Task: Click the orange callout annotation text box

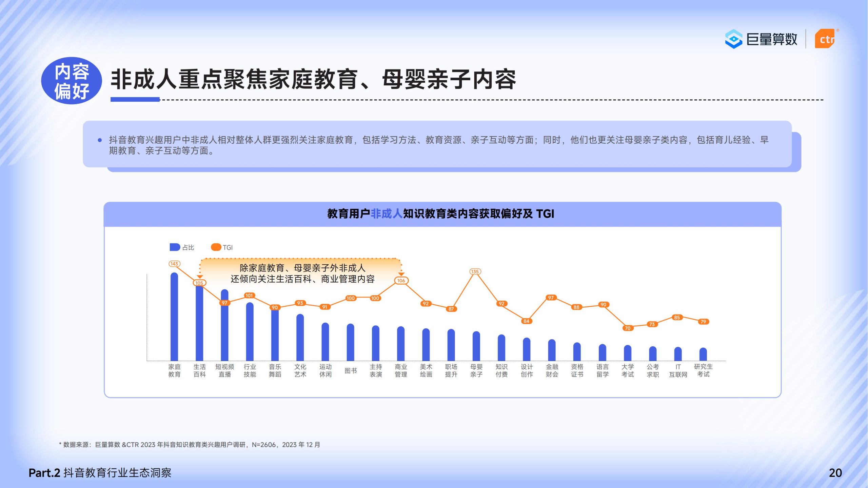Action: click(x=302, y=273)
